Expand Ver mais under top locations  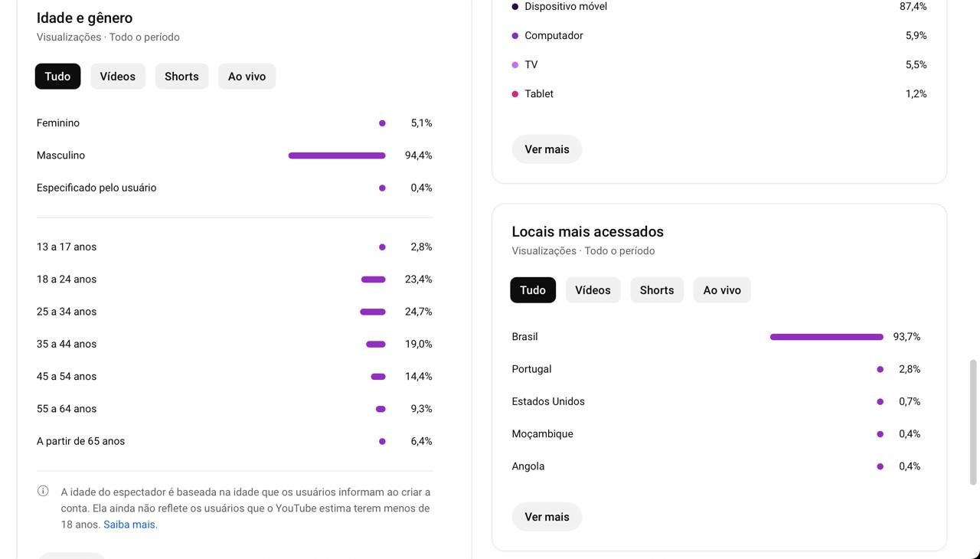point(547,517)
